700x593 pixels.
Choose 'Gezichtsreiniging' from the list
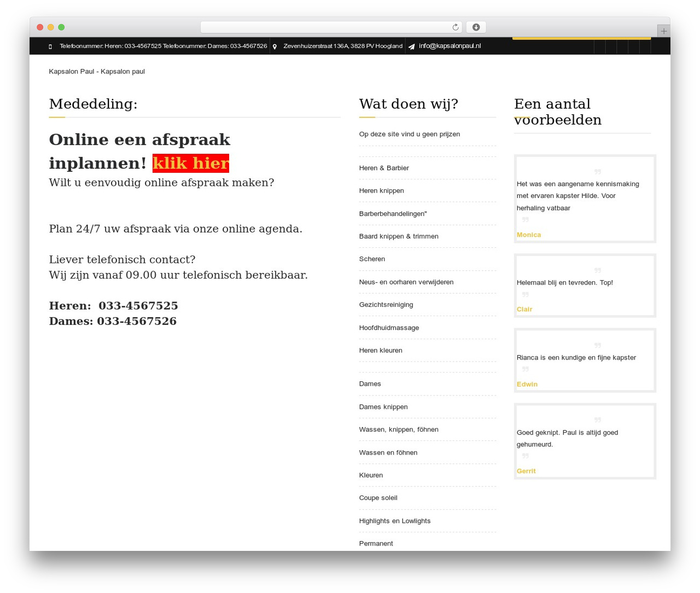(386, 305)
